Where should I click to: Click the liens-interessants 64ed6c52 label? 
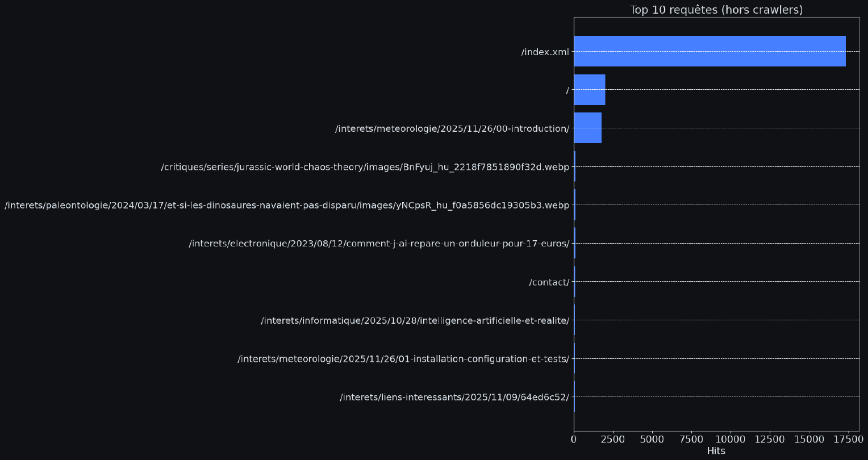[454, 397]
